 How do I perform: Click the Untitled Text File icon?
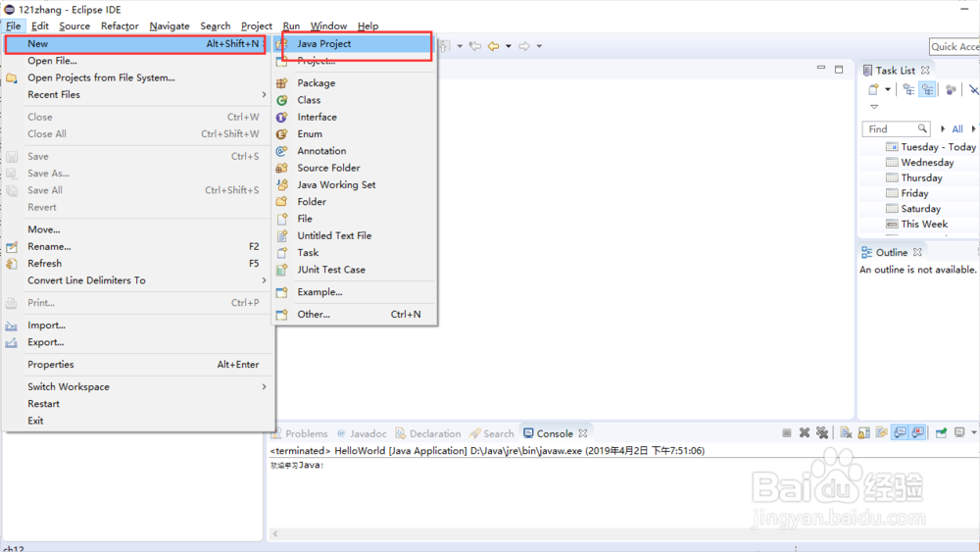[x=282, y=235]
